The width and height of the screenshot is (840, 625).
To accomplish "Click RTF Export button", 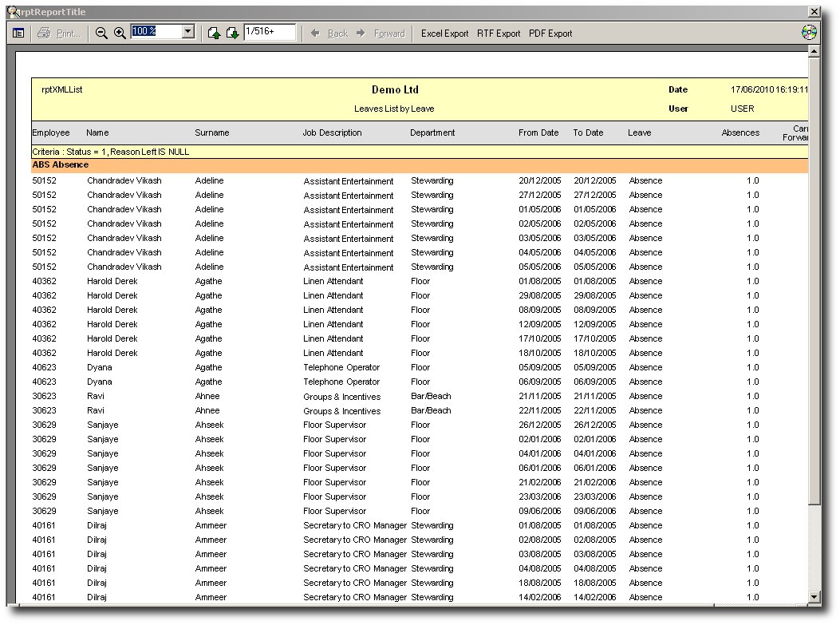I will 499,34.
